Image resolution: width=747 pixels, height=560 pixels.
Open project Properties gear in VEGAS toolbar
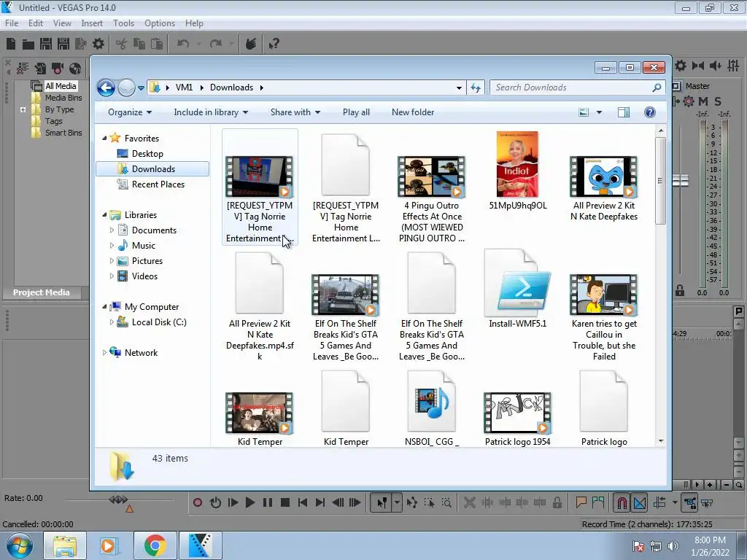pos(98,44)
